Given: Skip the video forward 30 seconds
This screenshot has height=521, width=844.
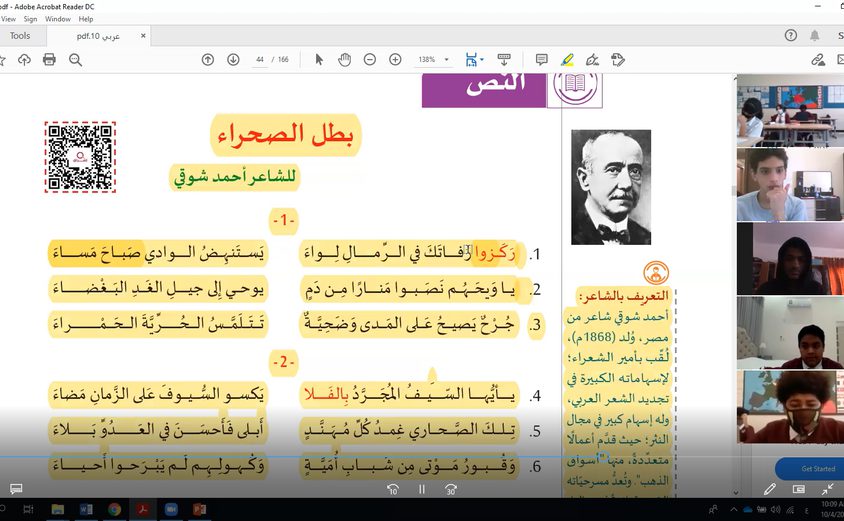Looking at the screenshot, I should coord(451,489).
